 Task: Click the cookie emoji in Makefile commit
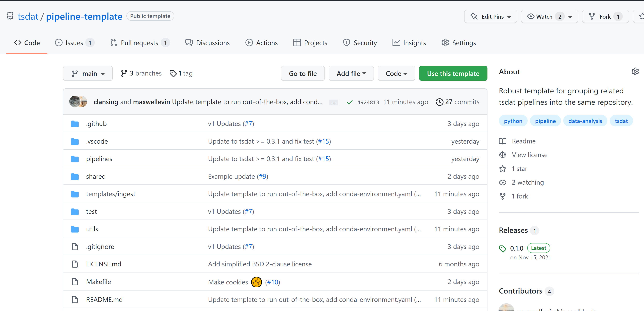pos(256,282)
